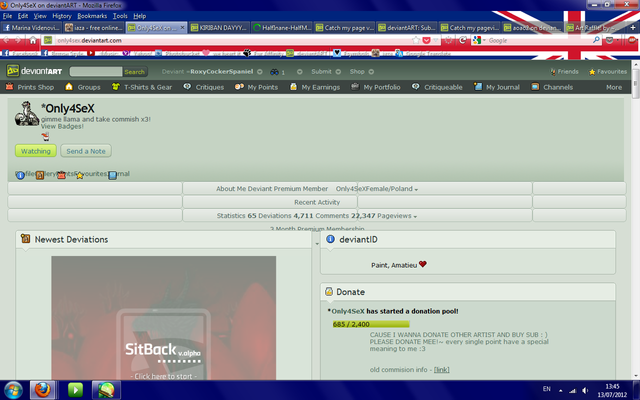Image resolution: width=640 pixels, height=400 pixels.
Task: Open the View menu
Action: tap(40, 16)
